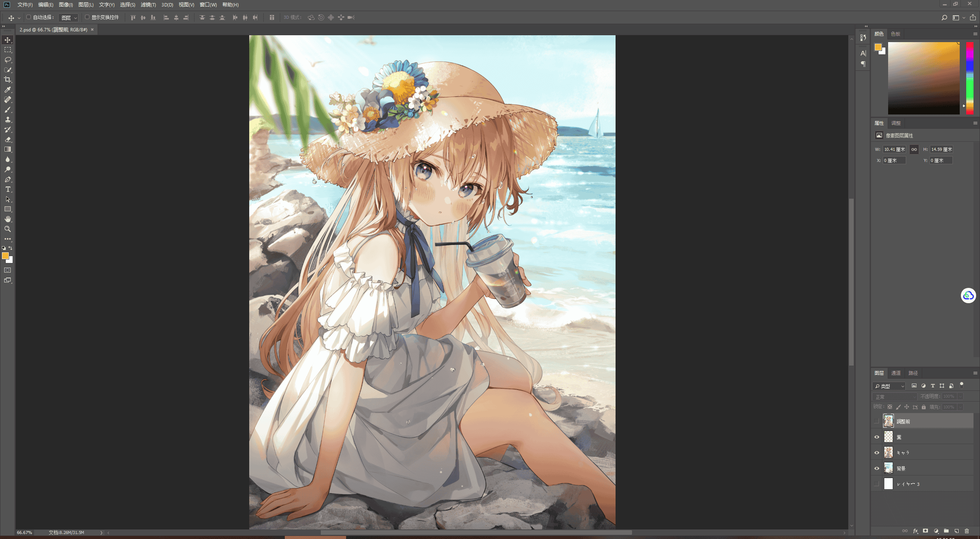Open the Color panel options menu
The width and height of the screenshot is (980, 539).
click(x=975, y=34)
